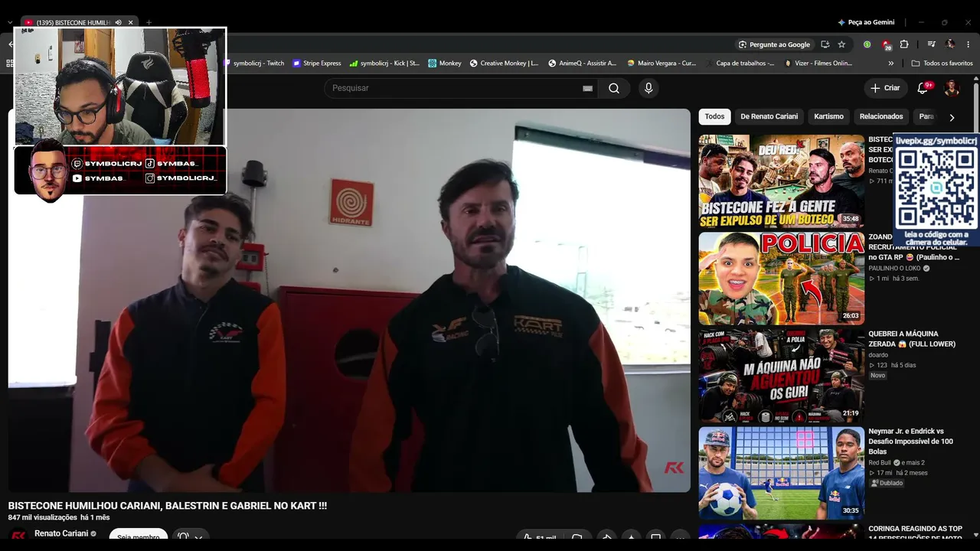Select the Todos filter chip
The image size is (980, 551).
(x=714, y=116)
